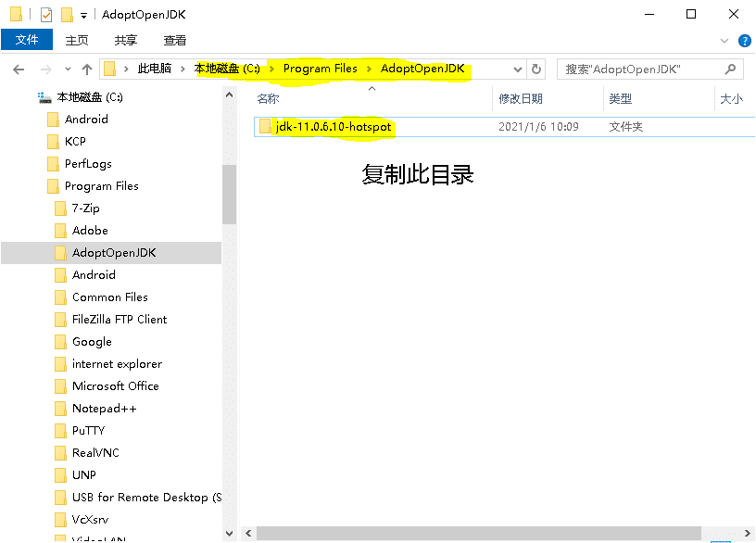Click the blue Help question mark icon
Image resolution: width=756 pixels, height=543 pixels.
coord(744,40)
